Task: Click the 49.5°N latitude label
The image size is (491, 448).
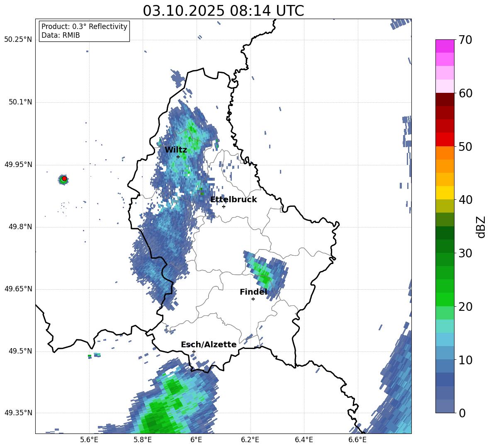Action: pos(20,351)
